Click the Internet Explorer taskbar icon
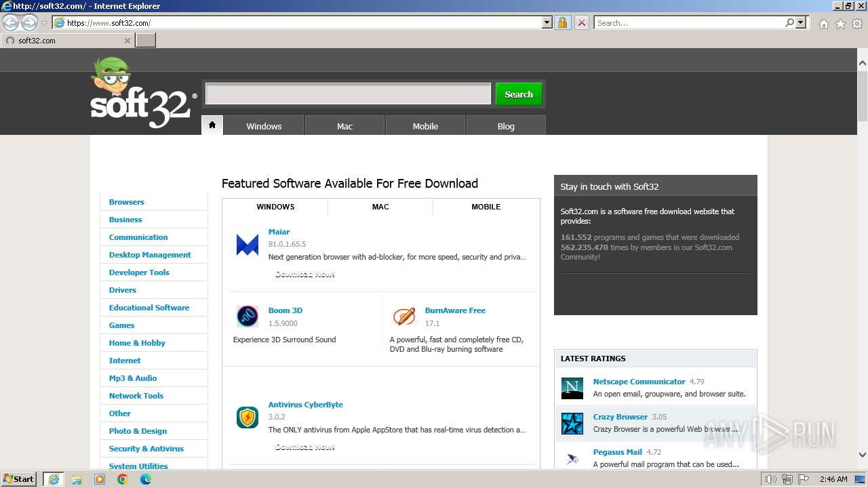 [54, 479]
